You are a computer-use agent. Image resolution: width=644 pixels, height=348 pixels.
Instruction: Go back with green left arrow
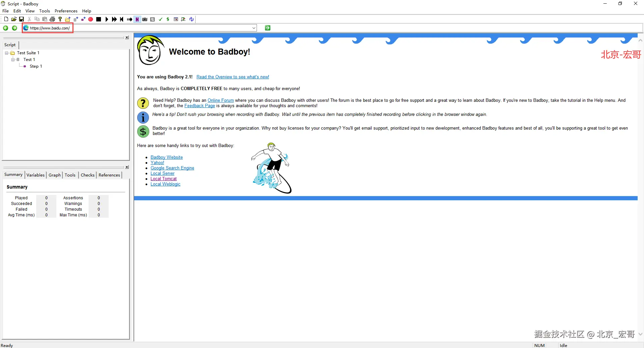click(6, 28)
